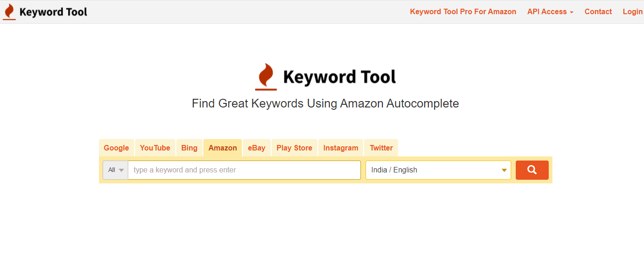
Task: Click the Login link
Action: pos(633,12)
